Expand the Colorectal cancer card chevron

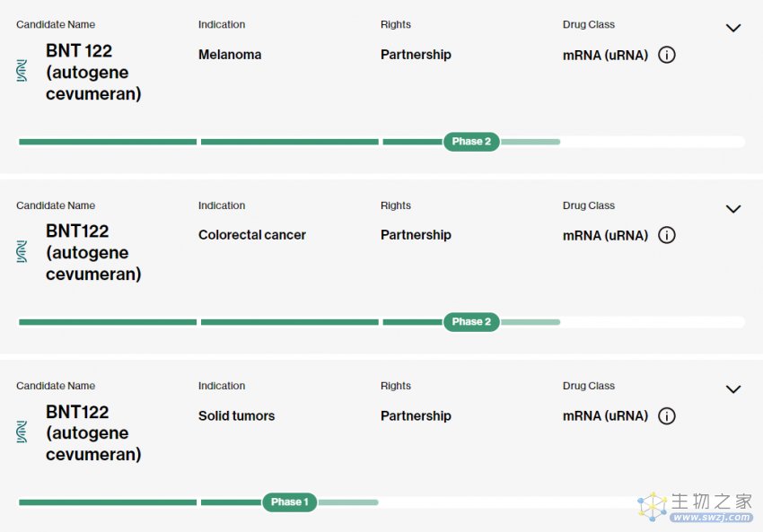tap(733, 209)
